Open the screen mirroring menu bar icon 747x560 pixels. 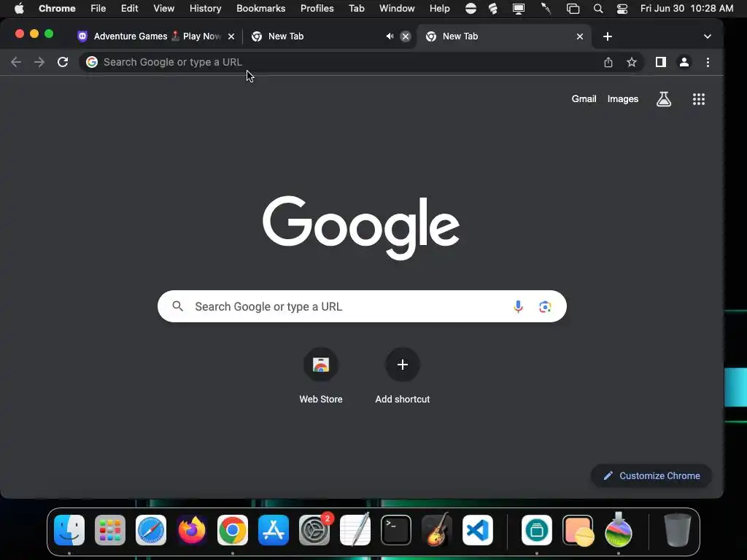coord(519,9)
